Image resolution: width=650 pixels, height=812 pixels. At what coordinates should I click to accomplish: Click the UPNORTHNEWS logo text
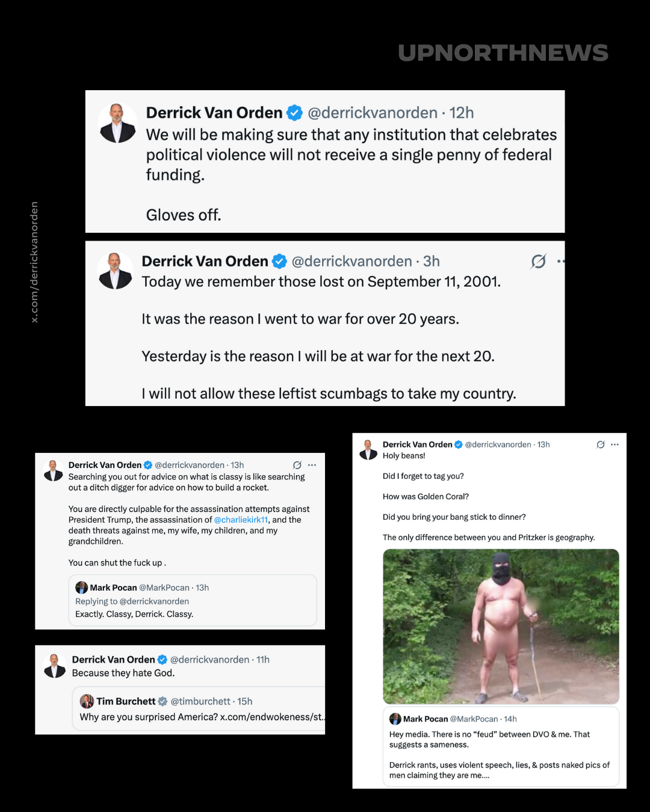tap(503, 53)
